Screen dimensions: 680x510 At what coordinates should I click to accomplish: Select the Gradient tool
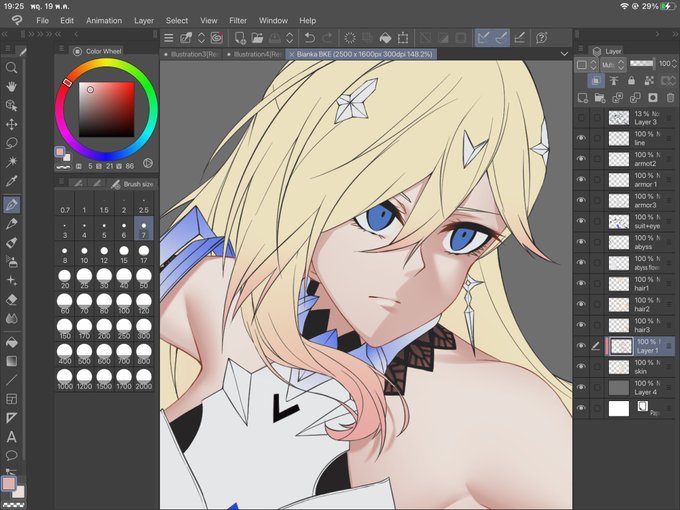pos(11,361)
